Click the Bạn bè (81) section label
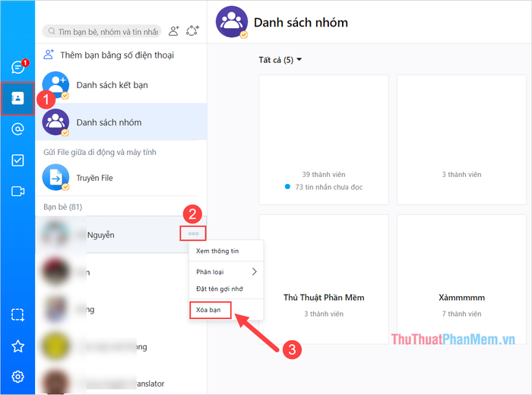 63,207
